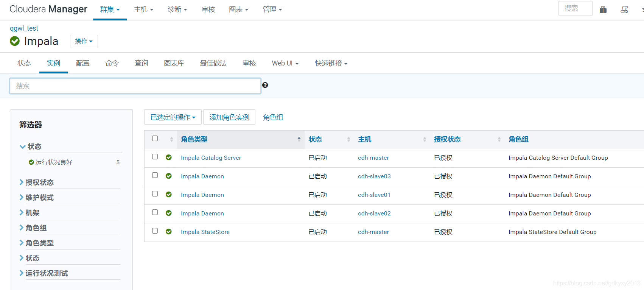Open the Impala 操作 dropdown button
Viewport: 644px width, 290px height.
[84, 41]
